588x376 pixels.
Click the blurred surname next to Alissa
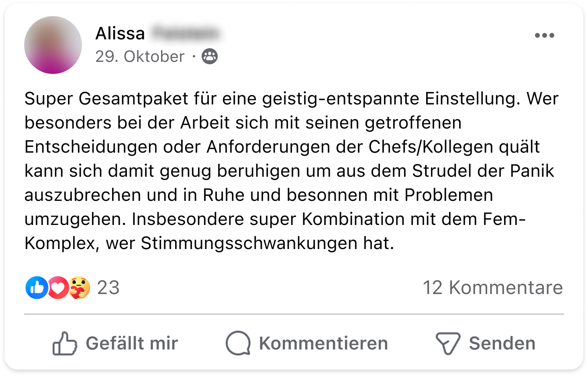[x=185, y=33]
